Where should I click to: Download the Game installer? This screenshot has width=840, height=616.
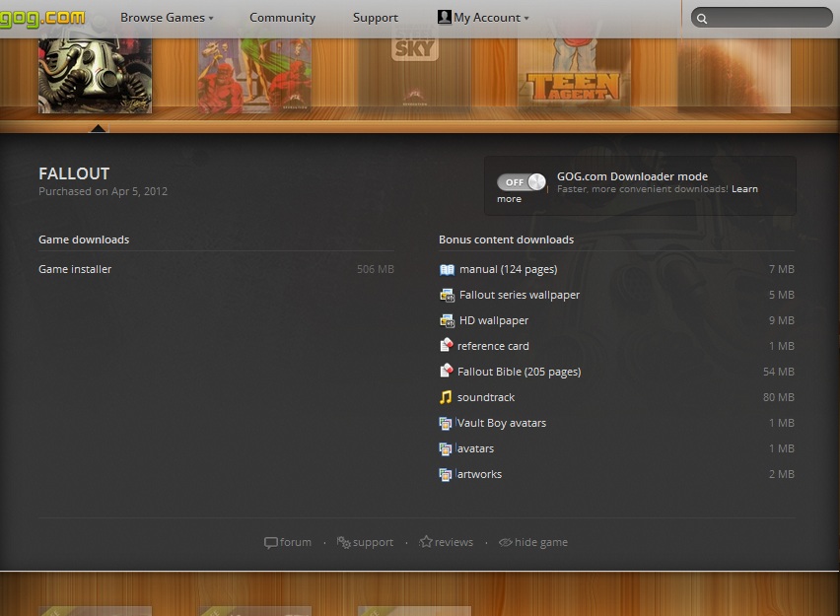point(75,269)
